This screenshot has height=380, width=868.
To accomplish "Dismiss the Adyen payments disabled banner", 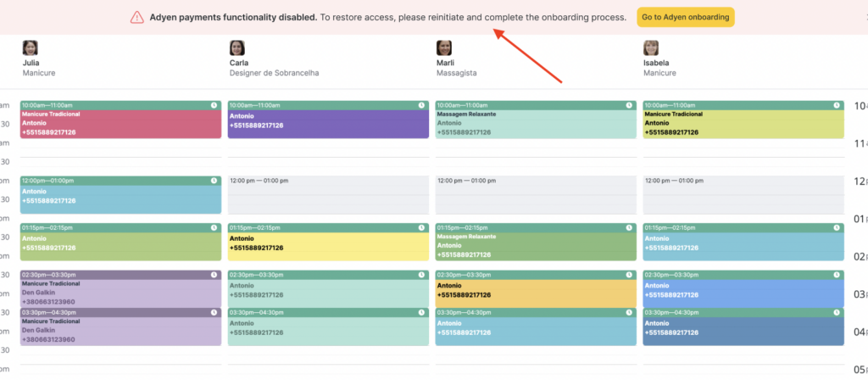I will click(x=860, y=17).
